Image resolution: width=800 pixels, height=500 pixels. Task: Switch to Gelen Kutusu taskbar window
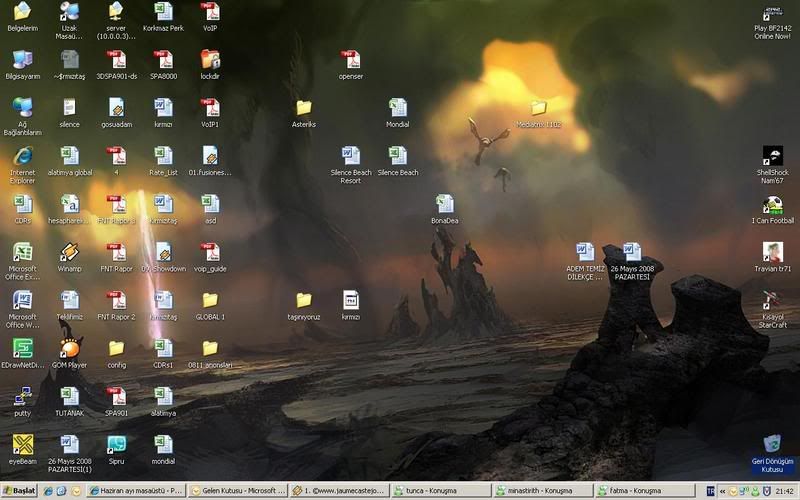[x=237, y=491]
